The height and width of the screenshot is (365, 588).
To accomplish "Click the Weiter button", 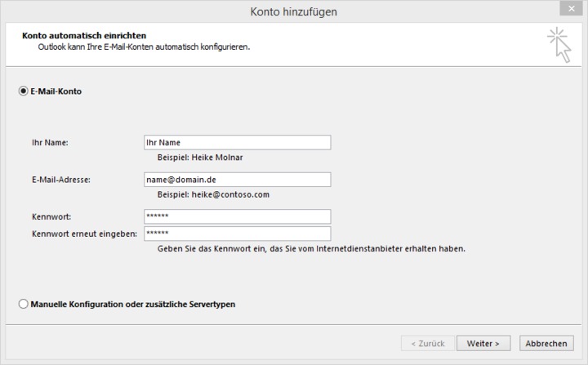I will click(483, 343).
